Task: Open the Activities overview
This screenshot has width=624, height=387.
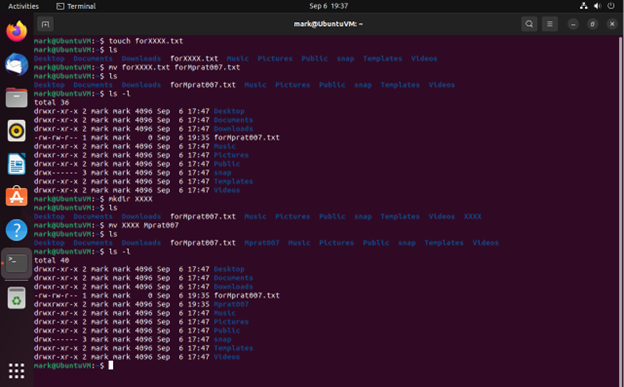Action: click(x=23, y=6)
